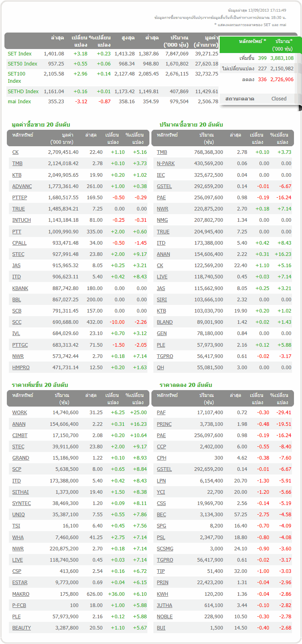
Task: Select the QH stock symbol
Action: (x=161, y=368)
